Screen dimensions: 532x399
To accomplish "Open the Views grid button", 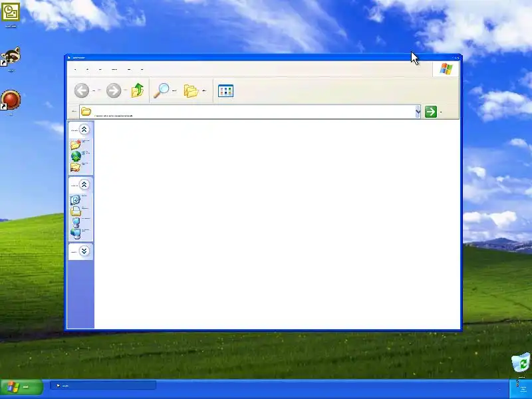I will click(x=225, y=91).
